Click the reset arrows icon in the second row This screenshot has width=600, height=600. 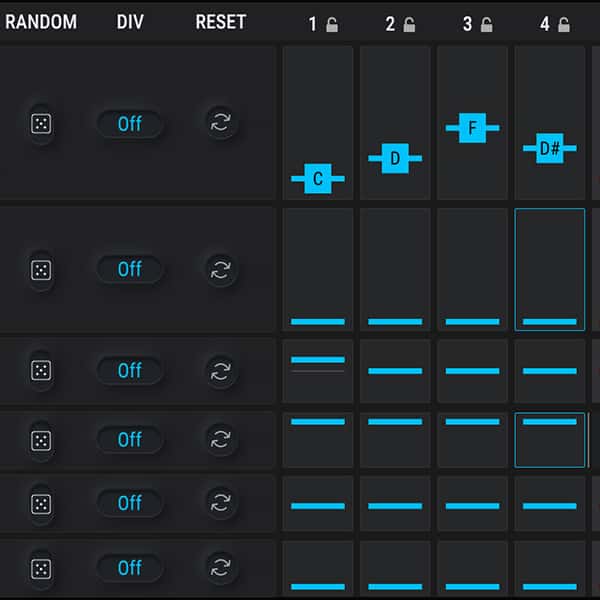[x=220, y=269]
